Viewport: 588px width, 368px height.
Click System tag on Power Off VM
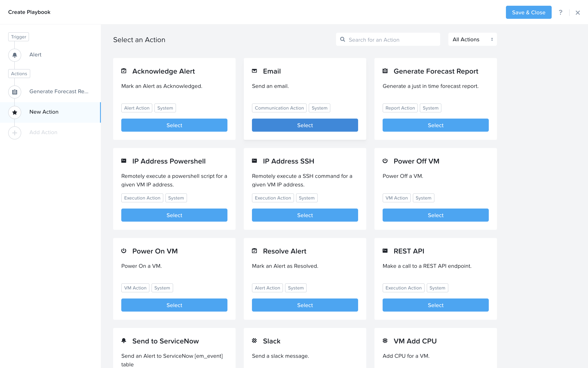coord(423,198)
